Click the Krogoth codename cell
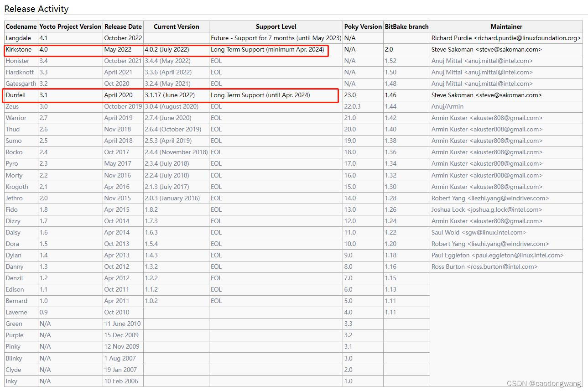588x392 pixels. [x=21, y=187]
